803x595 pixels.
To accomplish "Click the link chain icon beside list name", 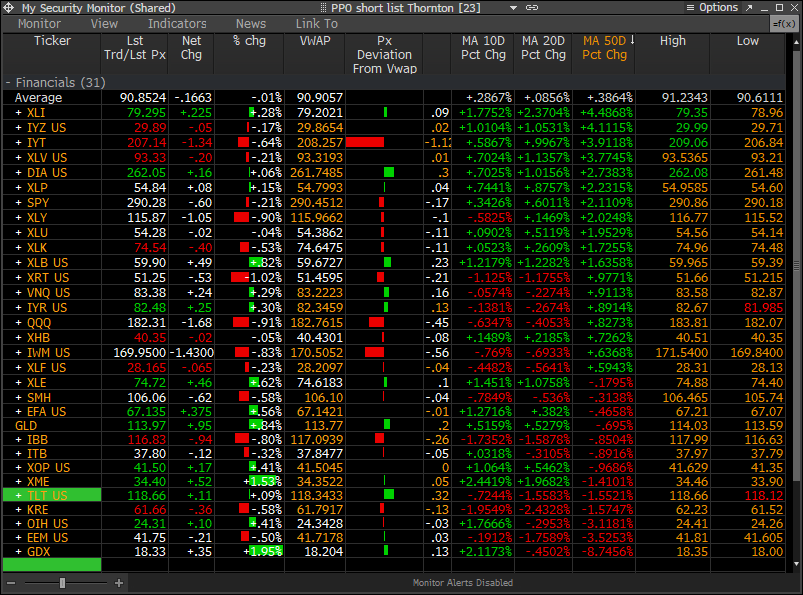I will (x=532, y=8).
